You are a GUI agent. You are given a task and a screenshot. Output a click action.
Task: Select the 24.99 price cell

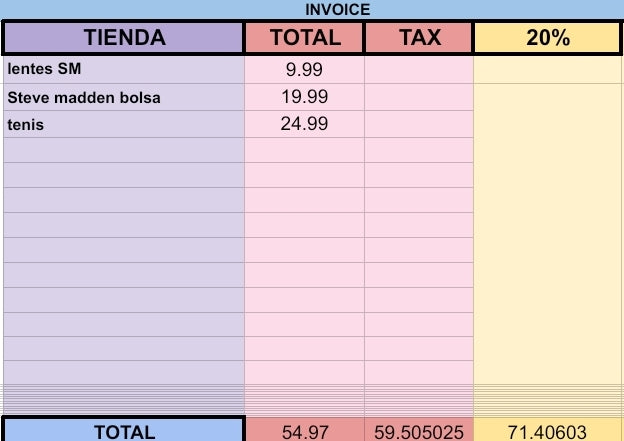point(305,124)
